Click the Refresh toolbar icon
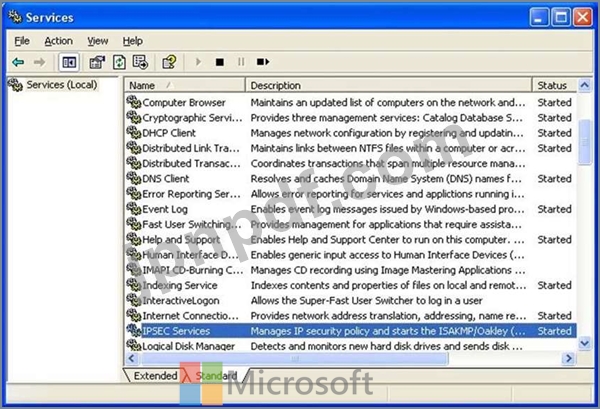Screen dimensions: 600x409 click(x=119, y=62)
